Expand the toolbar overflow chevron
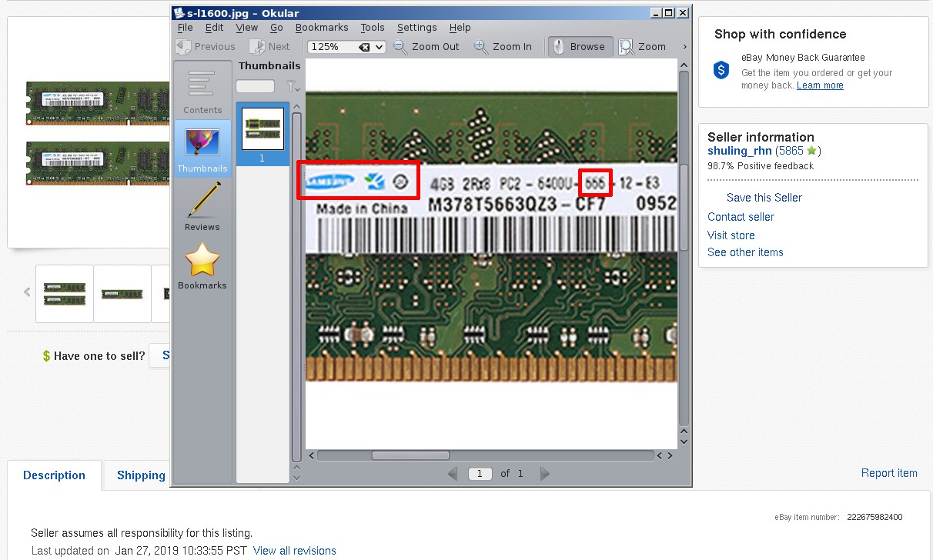The height and width of the screenshot is (560, 933). click(684, 47)
